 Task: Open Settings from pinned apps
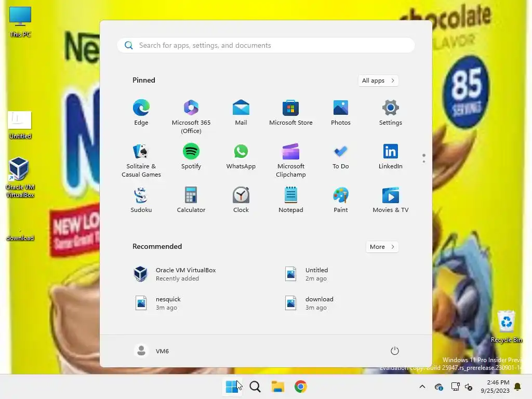(391, 113)
